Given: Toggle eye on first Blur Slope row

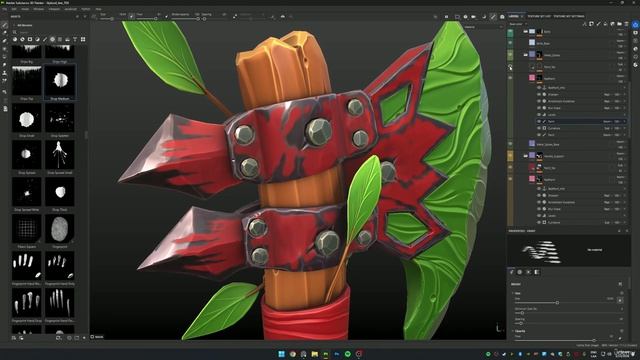Looking at the screenshot, I should 539,108.
